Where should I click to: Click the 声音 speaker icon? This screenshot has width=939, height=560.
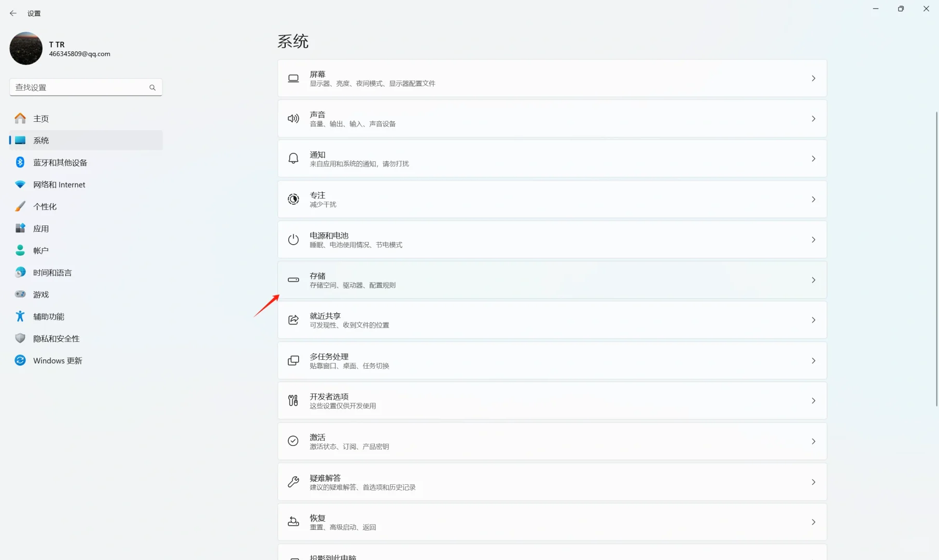coord(293,118)
